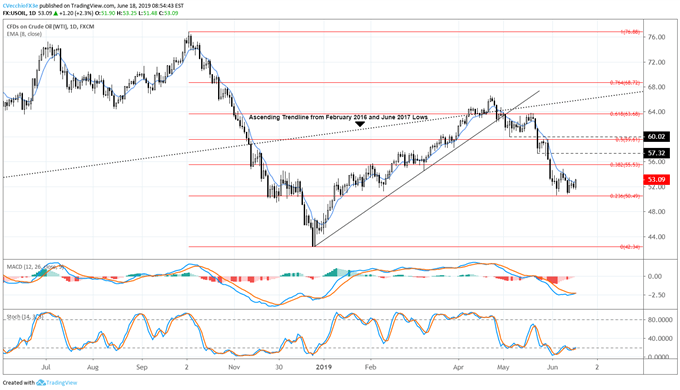This screenshot has width=680, height=390.
Task: Select the EMA (8, close) indicator legend
Action: (24, 34)
